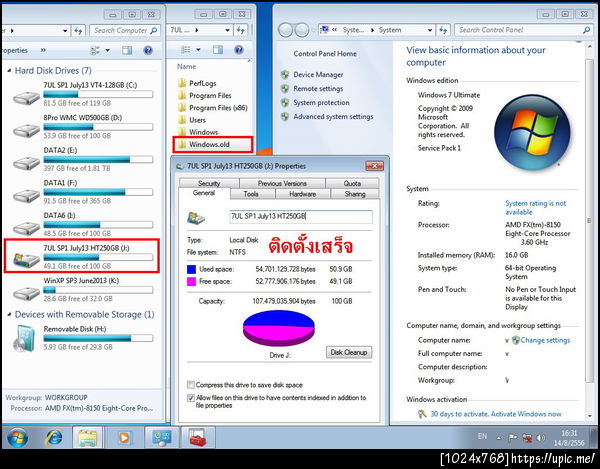The image size is (600, 469).
Task: Go back in the System control panel
Action: click(285, 30)
